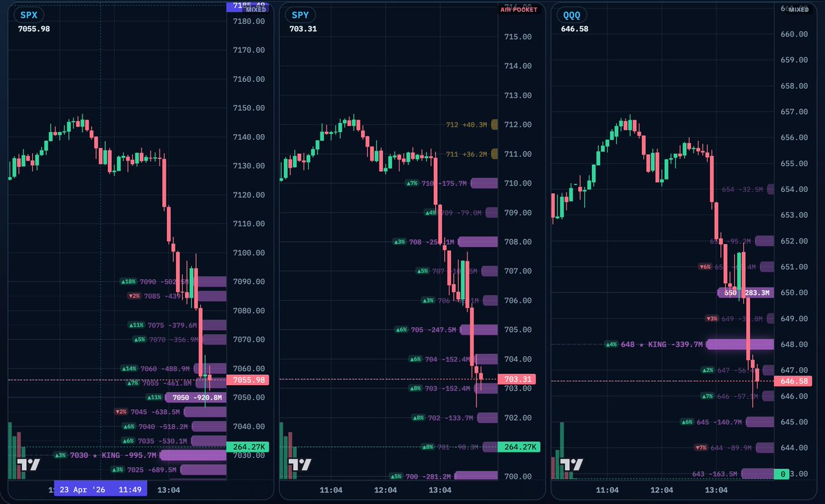Viewport: 825px width, 504px height.
Task: Select the 644 -89.9M level in QQQ
Action: click(x=731, y=448)
